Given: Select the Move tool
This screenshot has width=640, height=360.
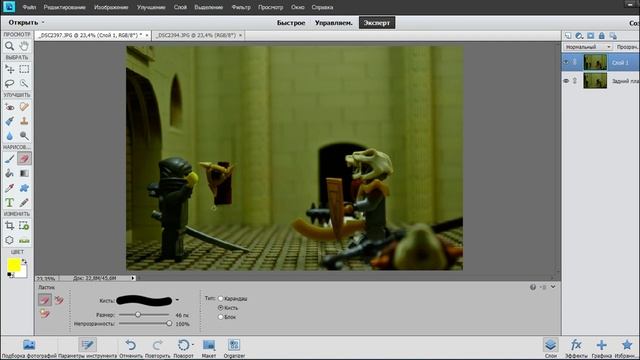Looking at the screenshot, I should (x=9, y=69).
